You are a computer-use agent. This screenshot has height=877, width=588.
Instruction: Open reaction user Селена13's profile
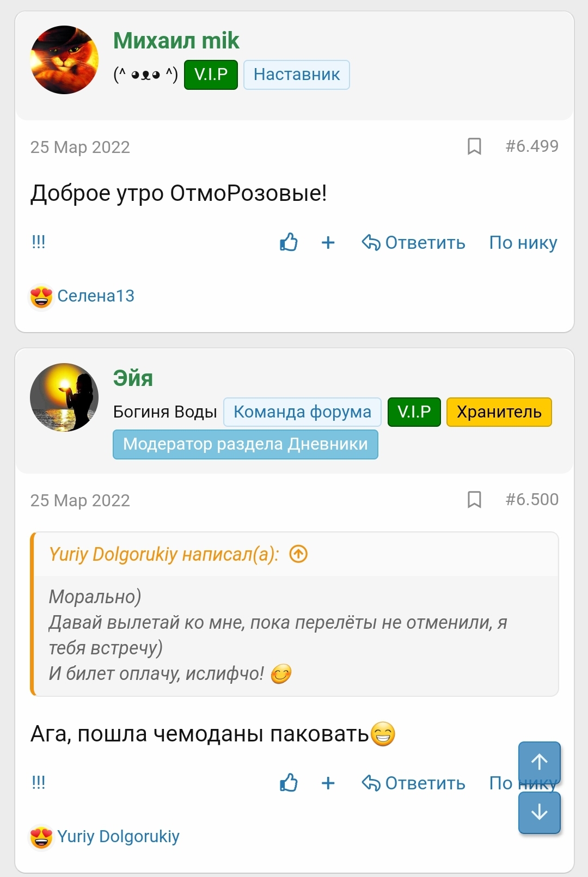pos(96,296)
